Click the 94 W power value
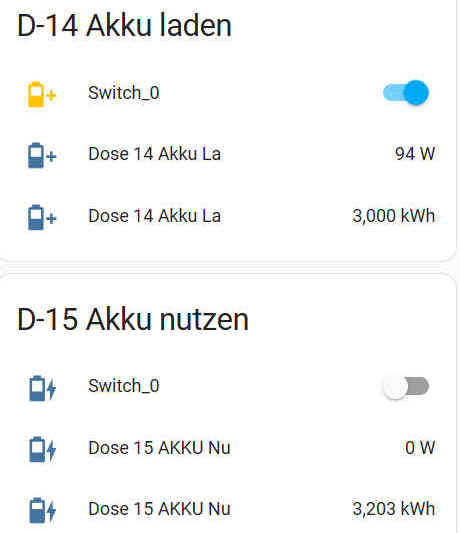Screen dimensions: 460x533 415,154
